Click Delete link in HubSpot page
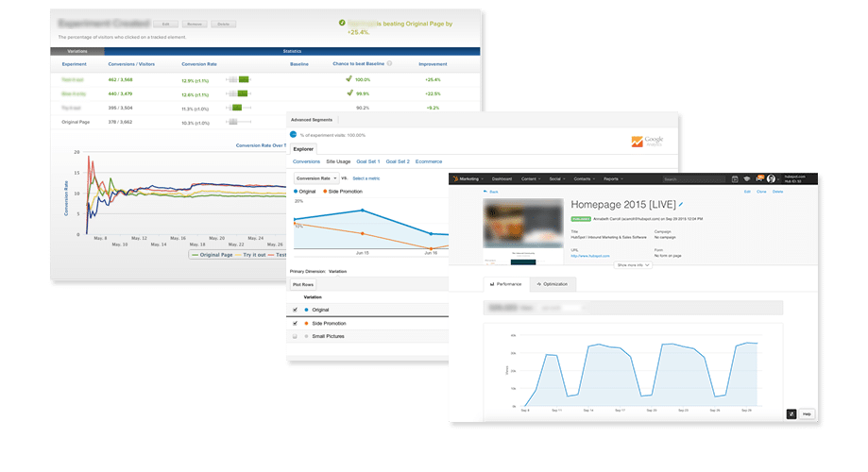Screen dimensions: 868x472 777,192
